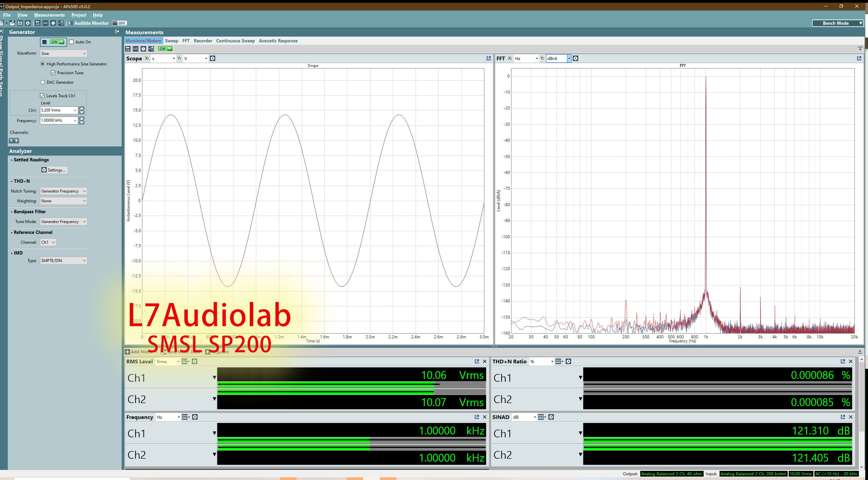Open SINAD meter settings gear
This screenshot has width=868, height=480.
pos(551,417)
